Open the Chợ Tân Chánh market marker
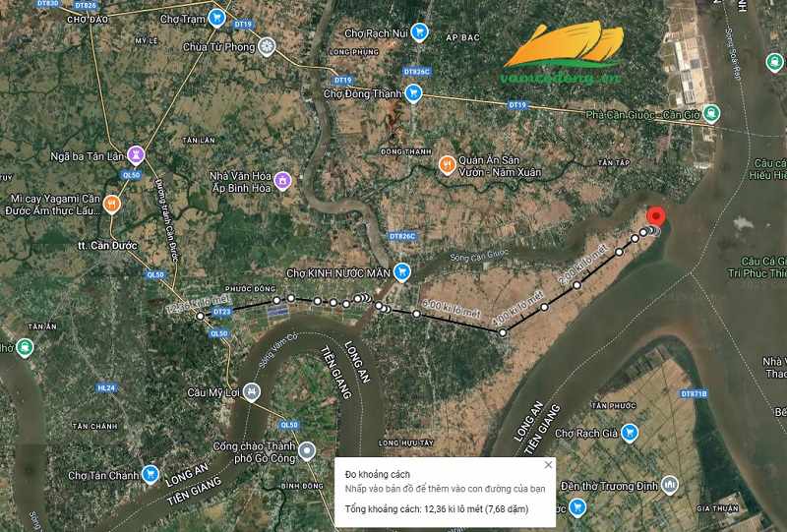Viewport: 787px width, 532px height. [151, 474]
